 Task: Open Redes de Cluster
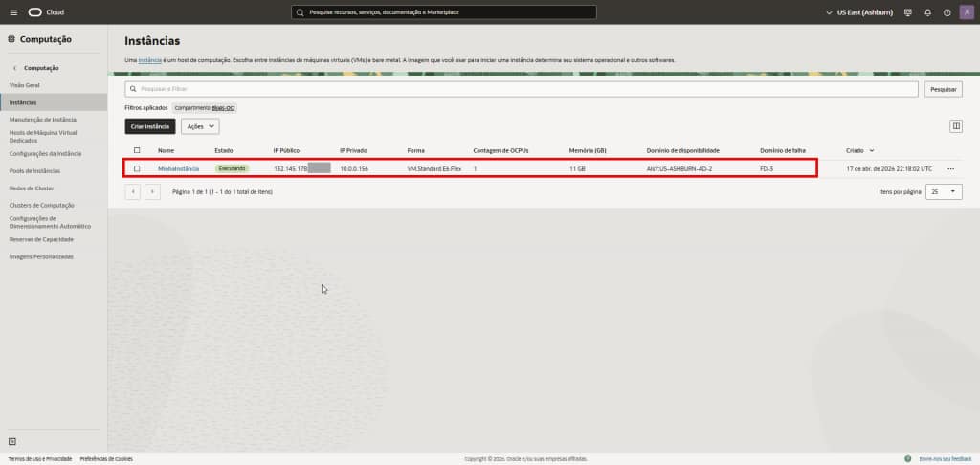tap(32, 188)
